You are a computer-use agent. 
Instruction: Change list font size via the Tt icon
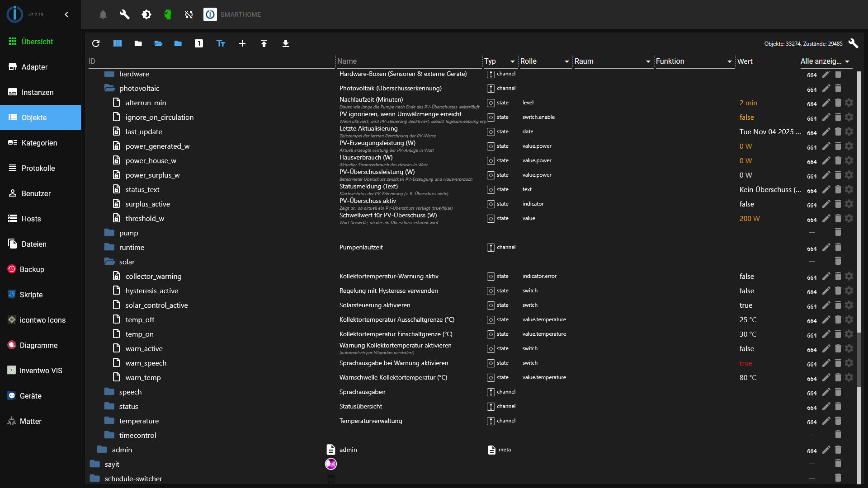[x=220, y=43]
